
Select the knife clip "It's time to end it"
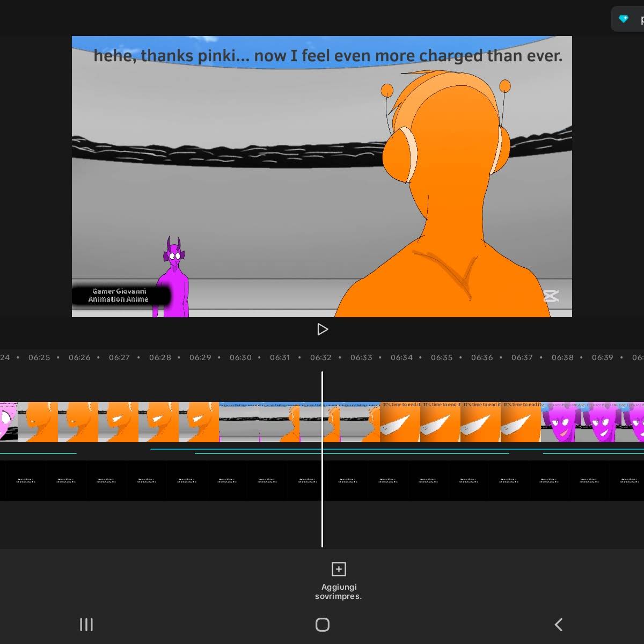tap(460, 422)
